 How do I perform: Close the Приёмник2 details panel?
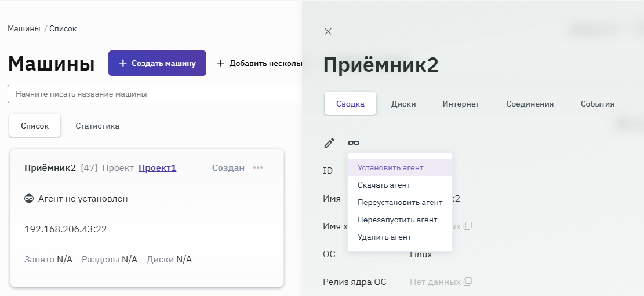tap(328, 31)
